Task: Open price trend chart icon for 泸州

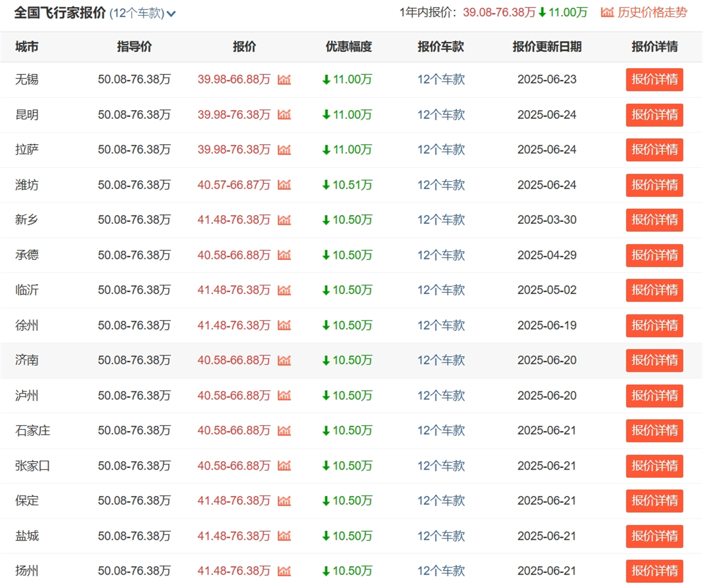Action: pyautogui.click(x=284, y=396)
